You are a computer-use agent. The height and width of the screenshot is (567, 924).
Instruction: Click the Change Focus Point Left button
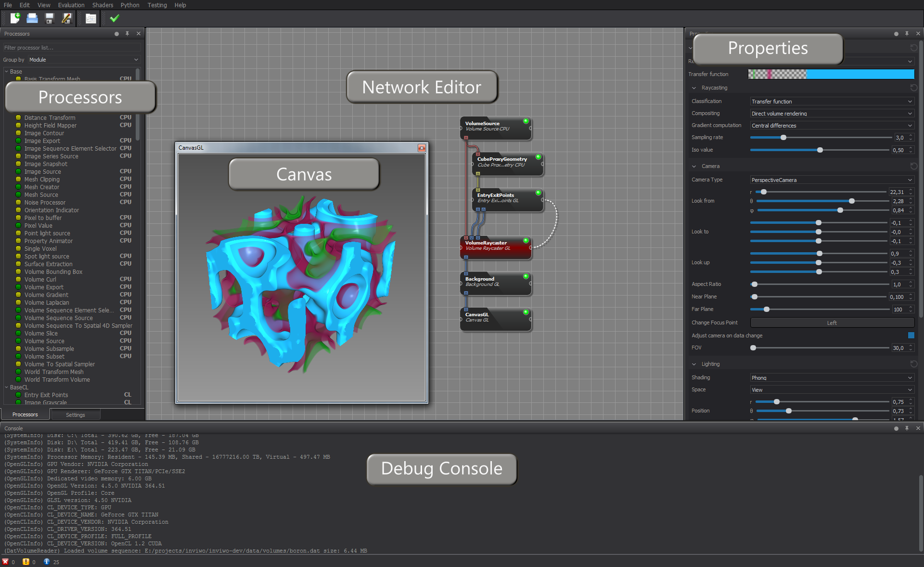(832, 323)
